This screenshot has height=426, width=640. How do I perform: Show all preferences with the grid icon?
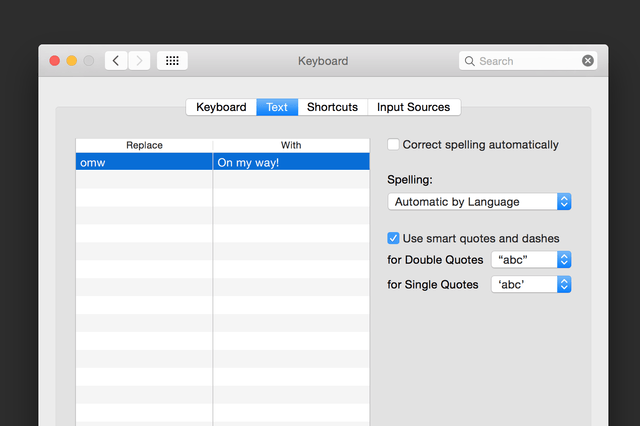[x=172, y=61]
